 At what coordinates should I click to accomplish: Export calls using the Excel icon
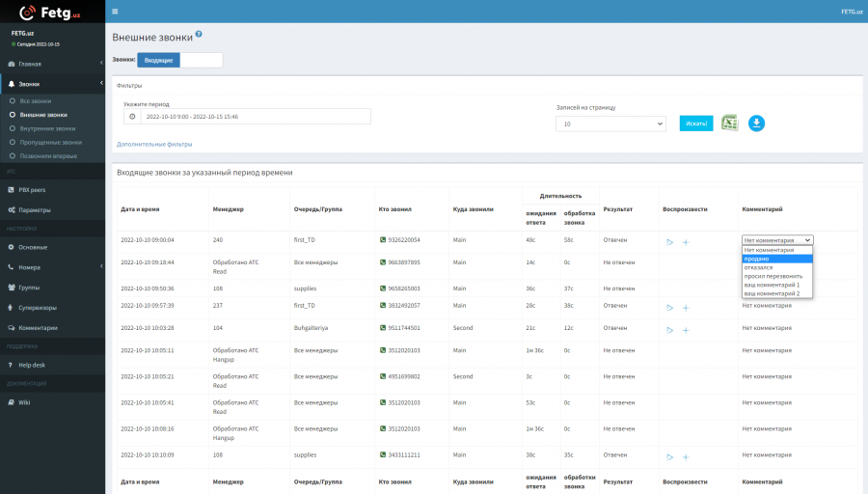coord(730,123)
